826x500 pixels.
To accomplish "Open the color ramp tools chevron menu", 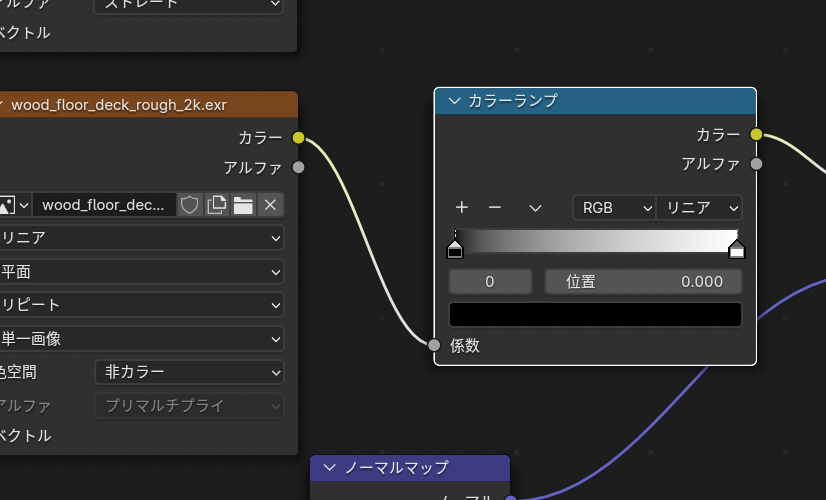I will (x=535, y=208).
